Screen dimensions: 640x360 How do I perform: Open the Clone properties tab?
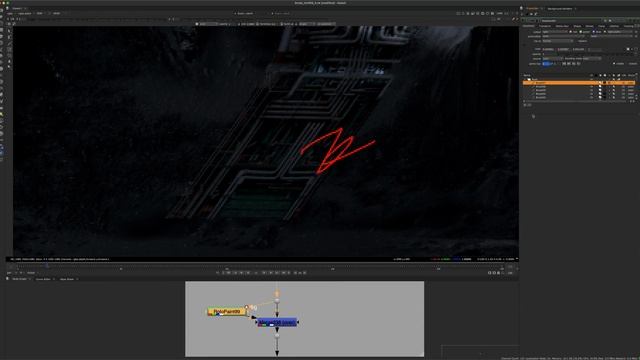(602, 26)
